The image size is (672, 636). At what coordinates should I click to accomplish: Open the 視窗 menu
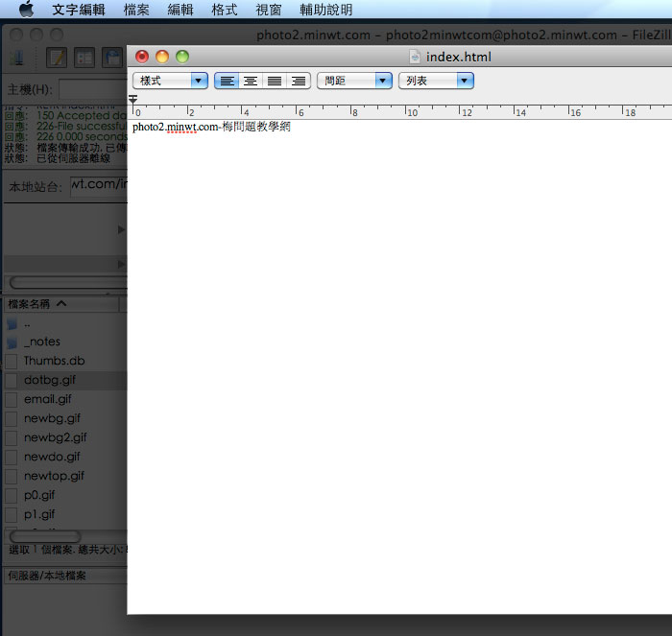268,10
